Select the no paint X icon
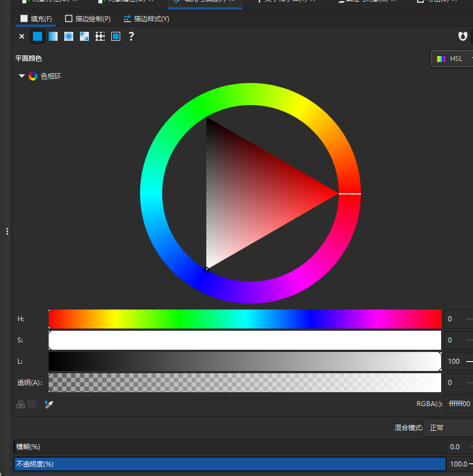The image size is (473, 476). coord(22,36)
